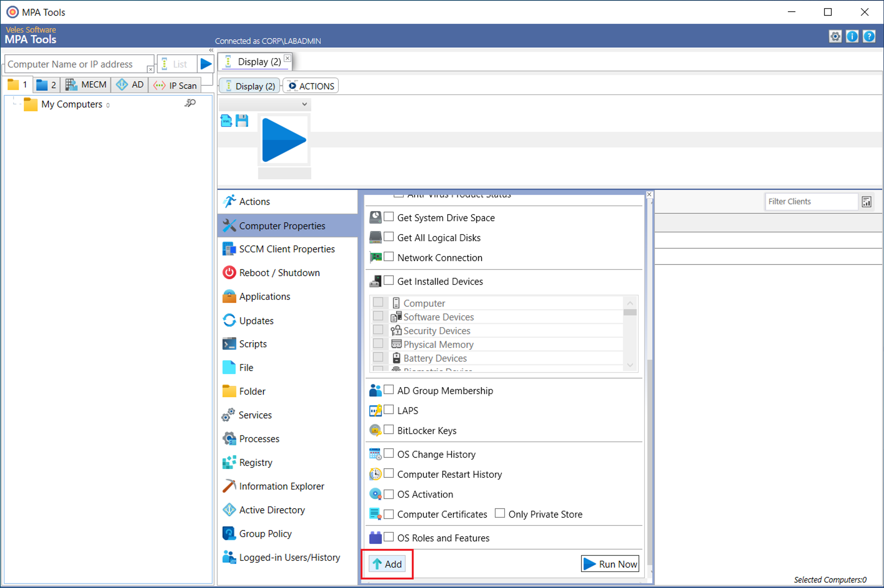Collapse the left panel with double chevron

[x=211, y=50]
